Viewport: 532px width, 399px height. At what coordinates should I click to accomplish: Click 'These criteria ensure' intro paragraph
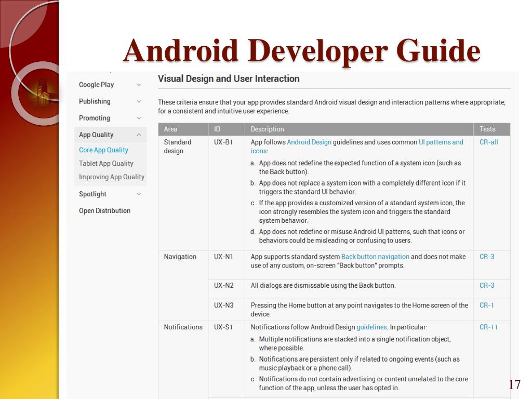331,107
